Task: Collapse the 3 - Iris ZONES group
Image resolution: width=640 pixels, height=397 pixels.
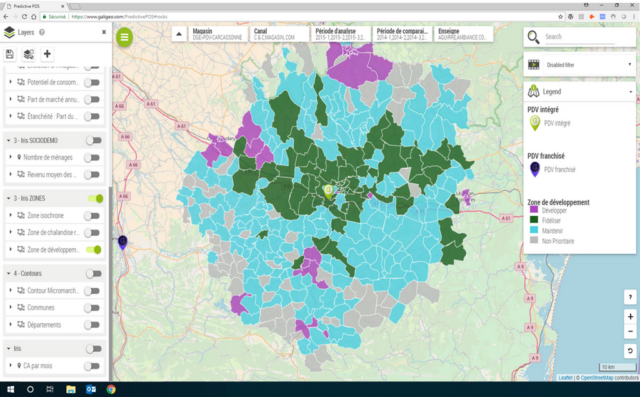Action: [9, 198]
